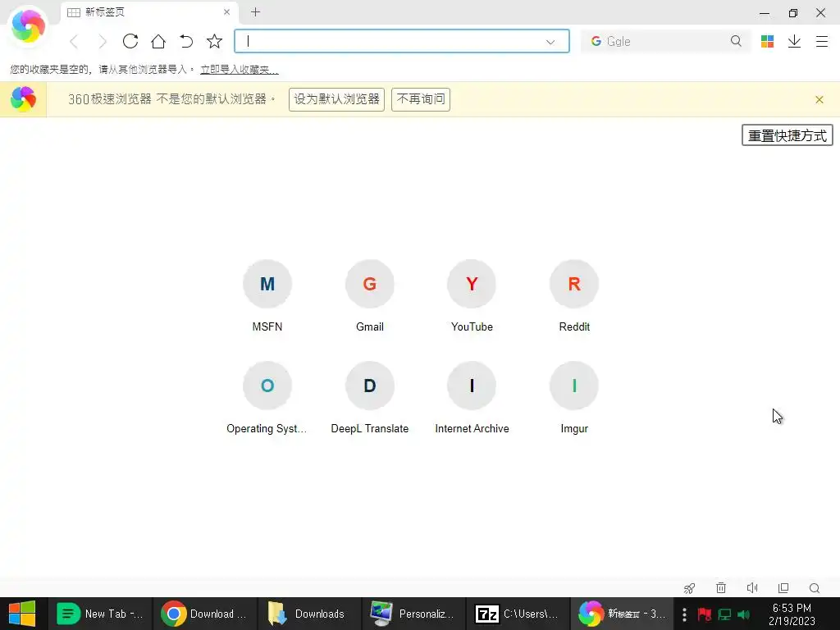Go back with the back arrow
The image size is (840, 630).
click(x=75, y=41)
